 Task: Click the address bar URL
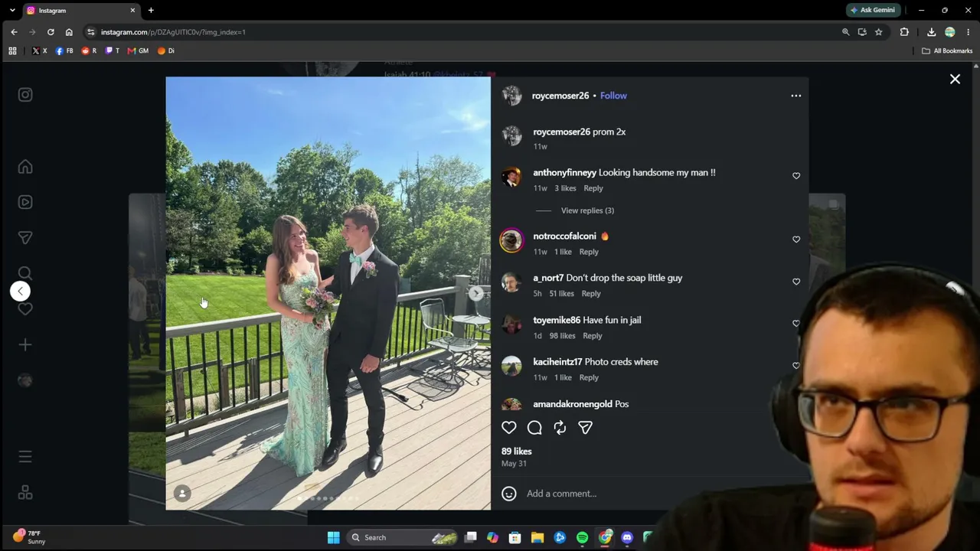pyautogui.click(x=173, y=32)
